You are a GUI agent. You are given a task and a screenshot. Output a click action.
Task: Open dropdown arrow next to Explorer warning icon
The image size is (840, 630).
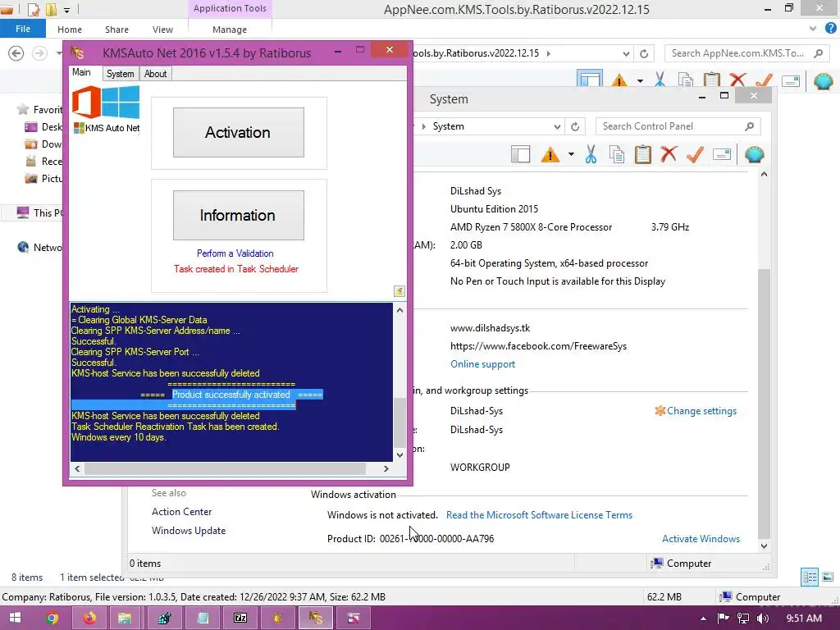coord(640,81)
